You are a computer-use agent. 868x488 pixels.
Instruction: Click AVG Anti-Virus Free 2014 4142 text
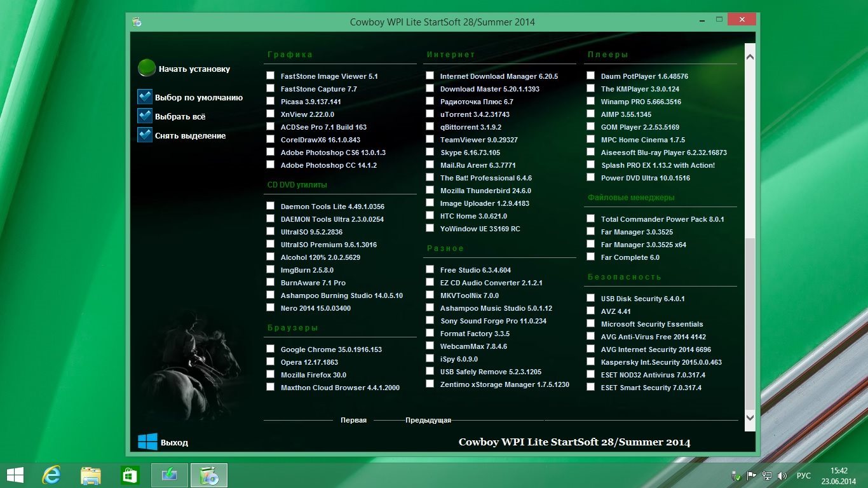pyautogui.click(x=653, y=337)
